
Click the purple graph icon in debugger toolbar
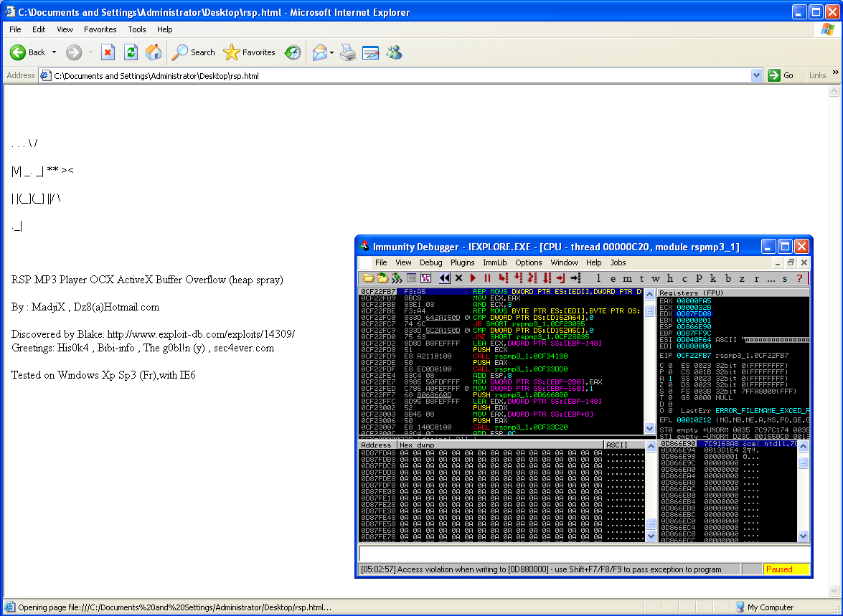(425, 278)
